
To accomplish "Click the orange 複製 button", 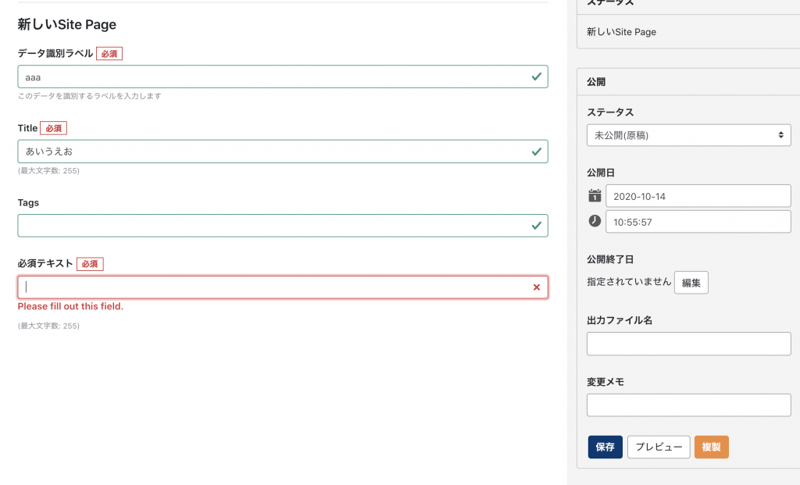I will [x=711, y=447].
